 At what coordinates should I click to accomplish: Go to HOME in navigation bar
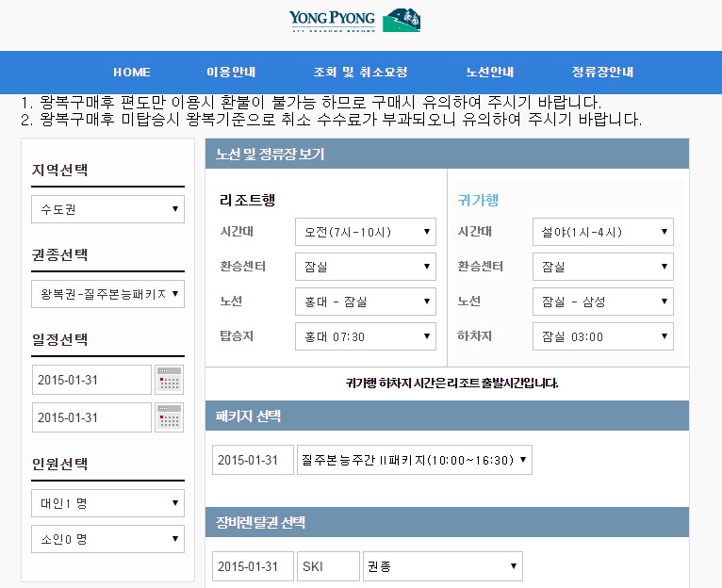coord(132,73)
